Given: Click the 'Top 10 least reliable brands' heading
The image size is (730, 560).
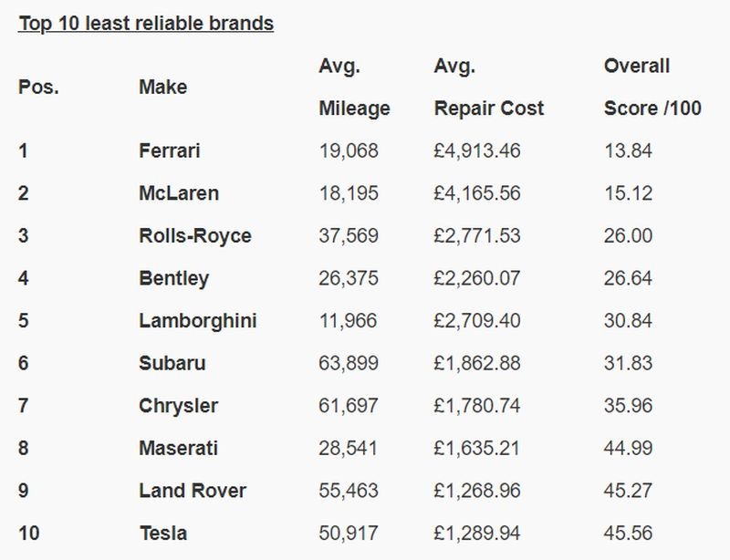Looking at the screenshot, I should [x=146, y=24].
